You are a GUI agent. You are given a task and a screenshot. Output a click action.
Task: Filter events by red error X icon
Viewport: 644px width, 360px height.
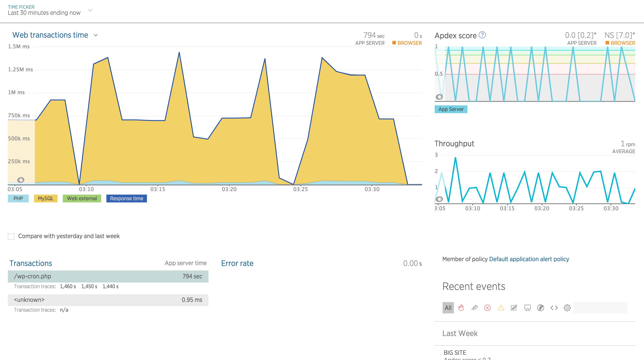[487, 308]
